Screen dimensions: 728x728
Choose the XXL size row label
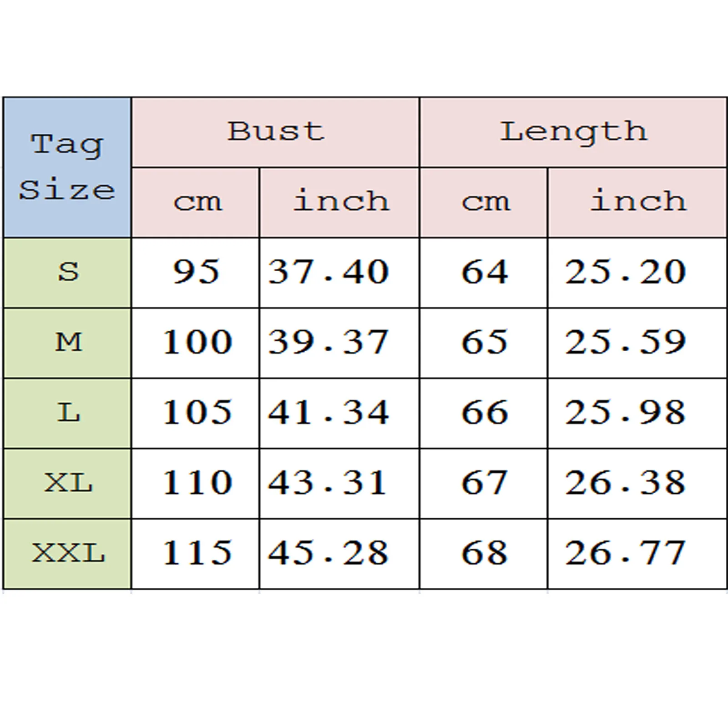[68, 553]
